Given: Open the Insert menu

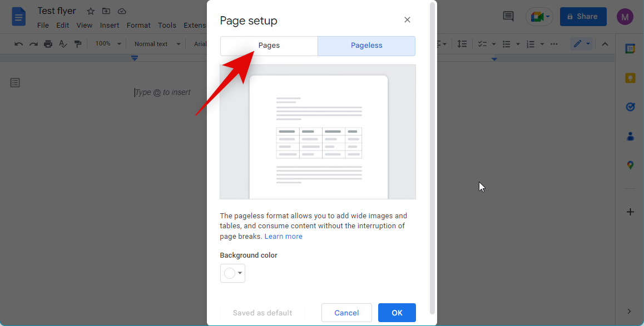Looking at the screenshot, I should pos(110,25).
